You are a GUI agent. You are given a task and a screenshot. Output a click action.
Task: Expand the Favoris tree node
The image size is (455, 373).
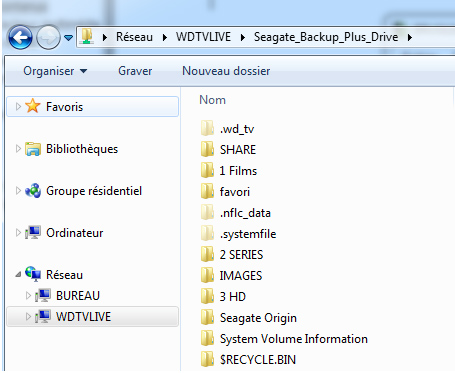pos(18,107)
